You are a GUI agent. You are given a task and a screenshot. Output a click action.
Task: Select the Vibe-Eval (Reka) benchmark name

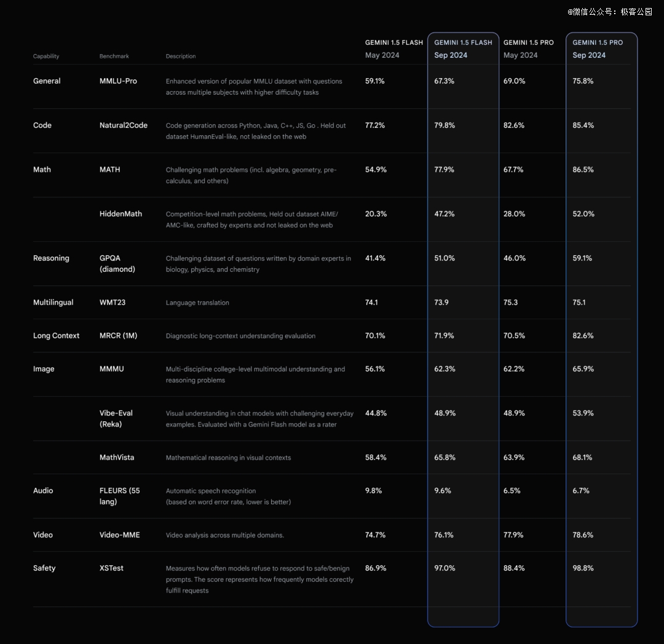(116, 419)
